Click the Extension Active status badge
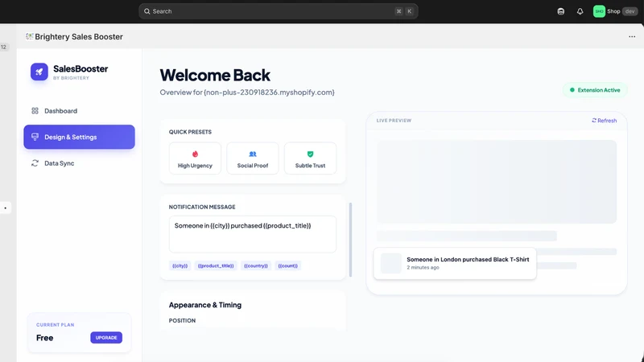Image resolution: width=644 pixels, height=362 pixels. point(595,90)
